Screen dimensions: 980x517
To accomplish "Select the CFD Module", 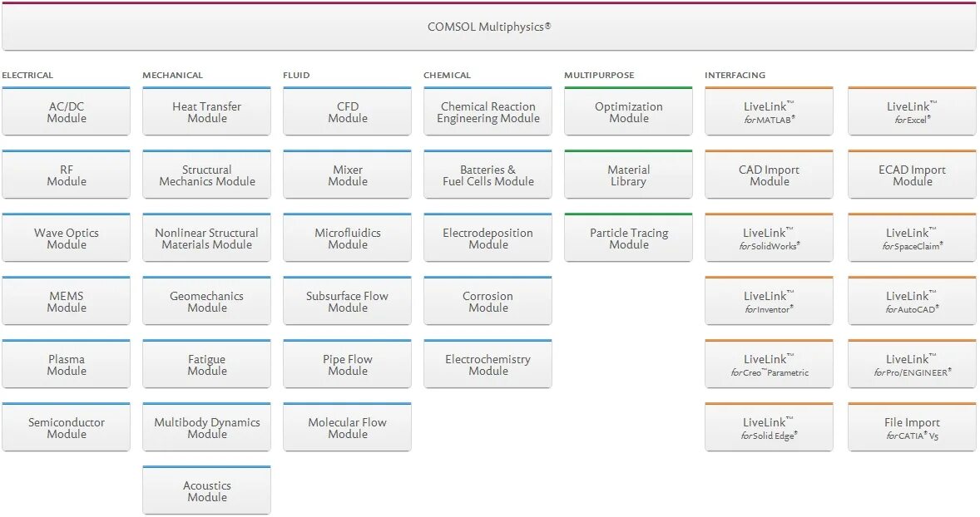I will pyautogui.click(x=348, y=111).
